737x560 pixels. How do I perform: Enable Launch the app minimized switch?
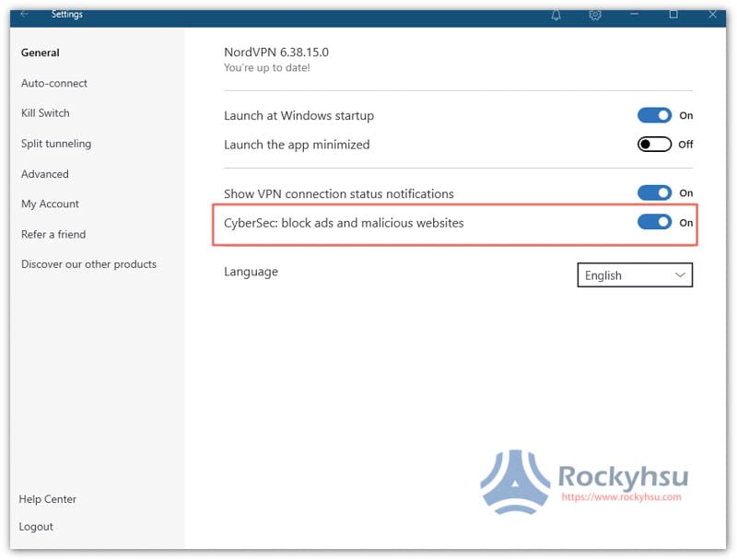click(654, 145)
